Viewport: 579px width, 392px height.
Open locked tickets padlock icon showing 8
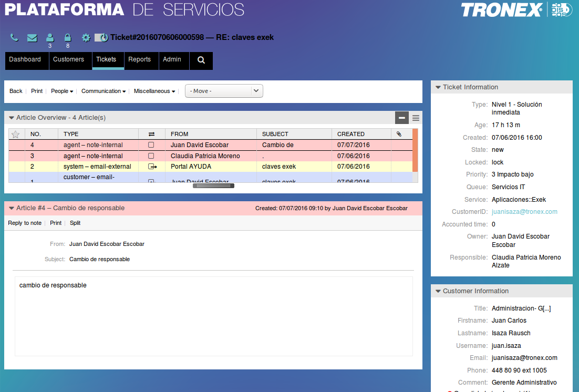68,37
